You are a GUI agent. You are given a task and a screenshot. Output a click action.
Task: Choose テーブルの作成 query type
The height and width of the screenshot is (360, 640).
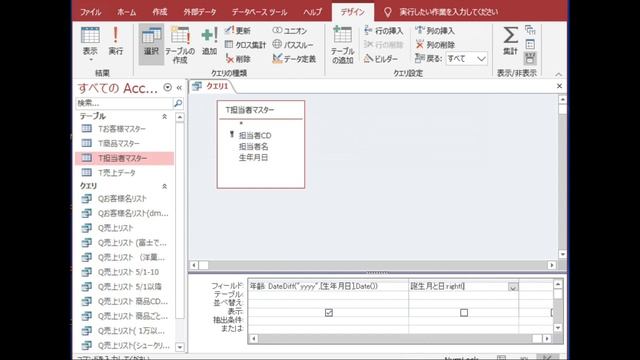click(180, 45)
